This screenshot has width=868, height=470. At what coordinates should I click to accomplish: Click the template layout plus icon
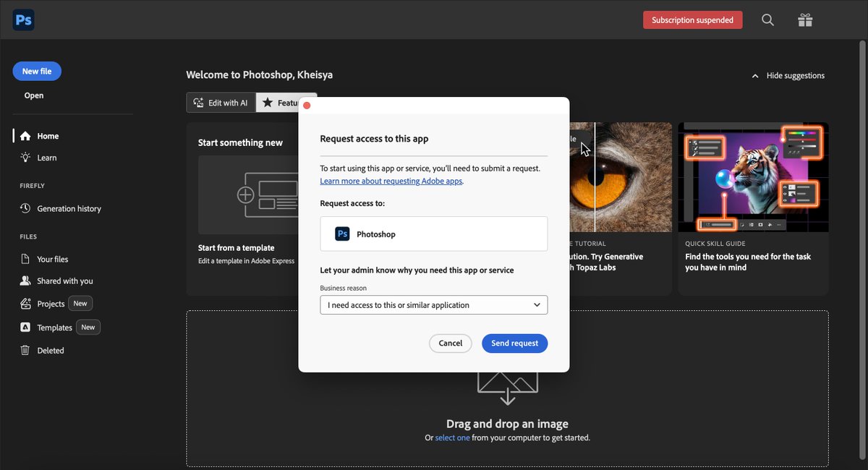(x=246, y=195)
